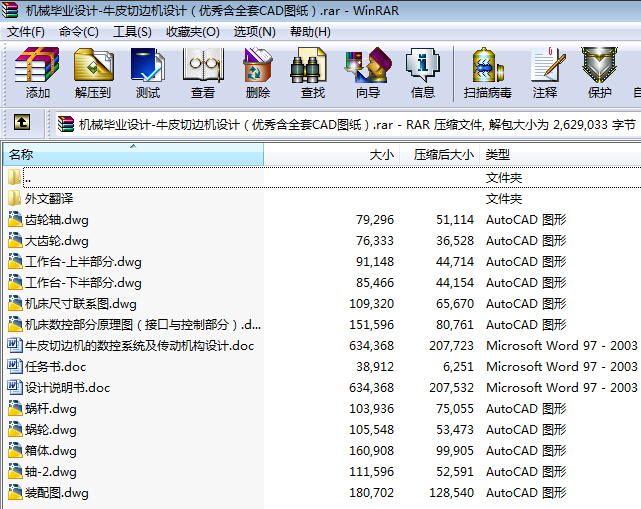Click the size value 180,702
Image resolution: width=641 pixels, height=509 pixels.
point(372,493)
